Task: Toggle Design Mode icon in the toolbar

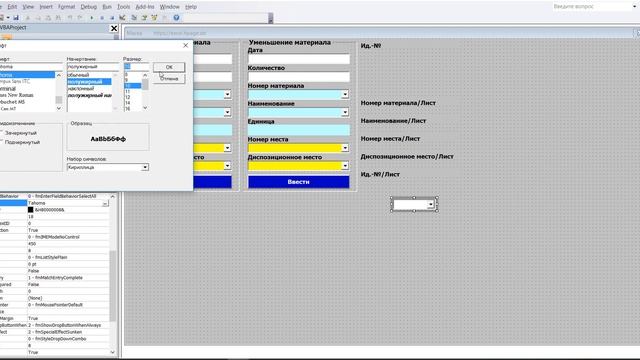Action: point(122,18)
